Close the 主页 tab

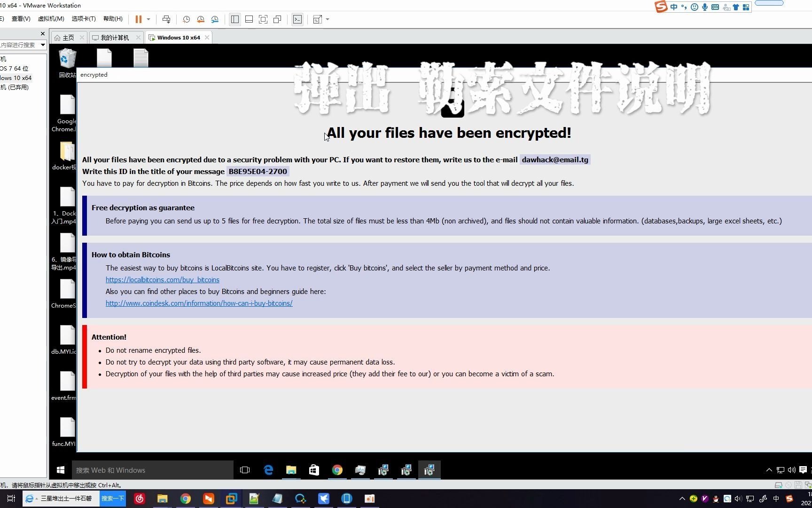click(x=82, y=38)
